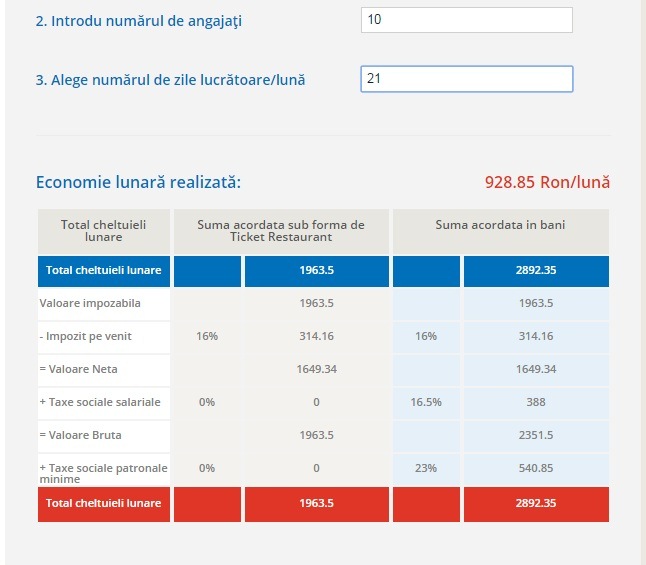The height and width of the screenshot is (565, 646).
Task: Click the 'Alege numărul de zile lucrătoare/lună' label
Action: (170, 80)
